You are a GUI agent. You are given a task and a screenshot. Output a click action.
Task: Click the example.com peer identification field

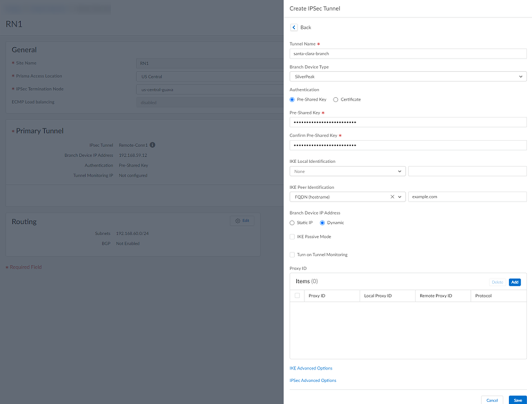pos(467,197)
